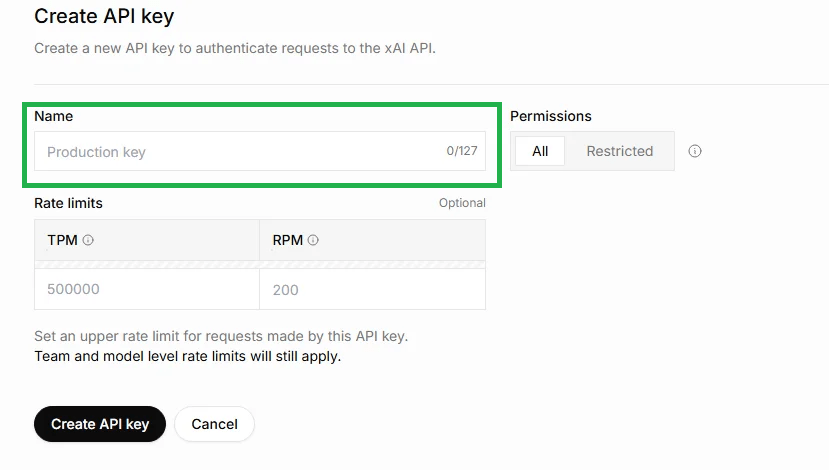The height and width of the screenshot is (470, 829).
Task: Click the TPM field showing 500000
Action: click(x=146, y=289)
